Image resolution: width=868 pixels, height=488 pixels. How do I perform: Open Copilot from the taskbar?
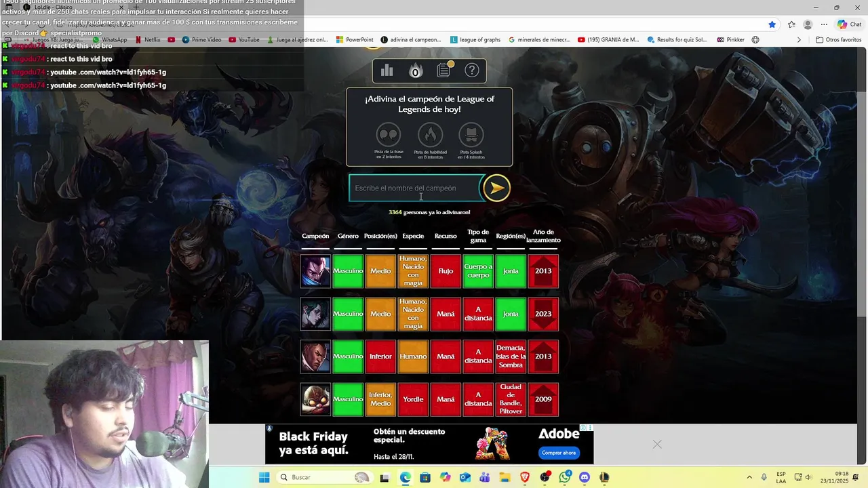(445, 477)
